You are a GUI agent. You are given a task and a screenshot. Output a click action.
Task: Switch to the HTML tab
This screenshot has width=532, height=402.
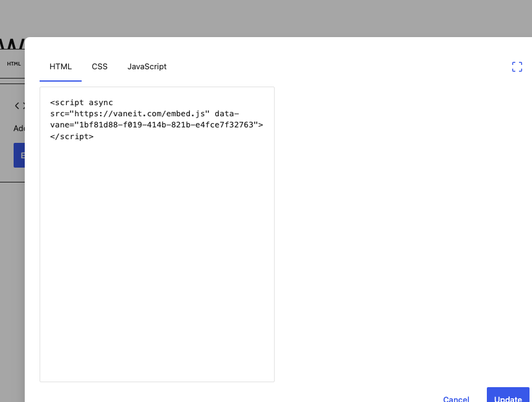(x=61, y=67)
